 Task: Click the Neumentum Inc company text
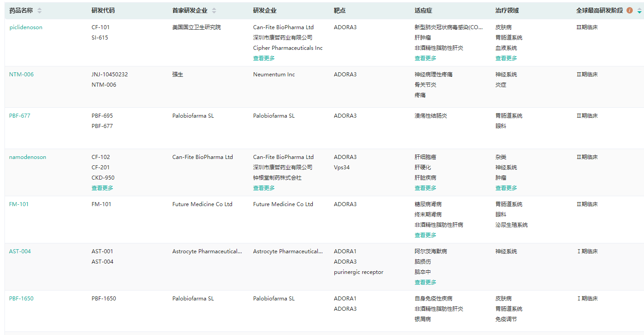coord(274,75)
